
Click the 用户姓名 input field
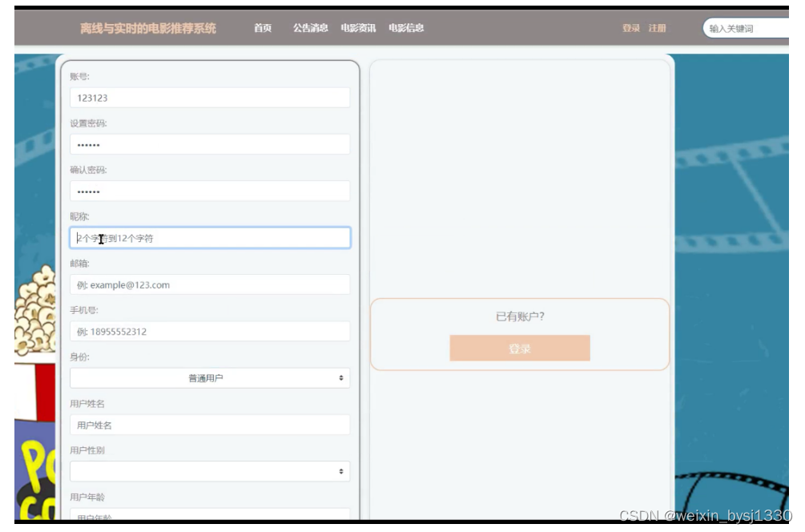[210, 425]
